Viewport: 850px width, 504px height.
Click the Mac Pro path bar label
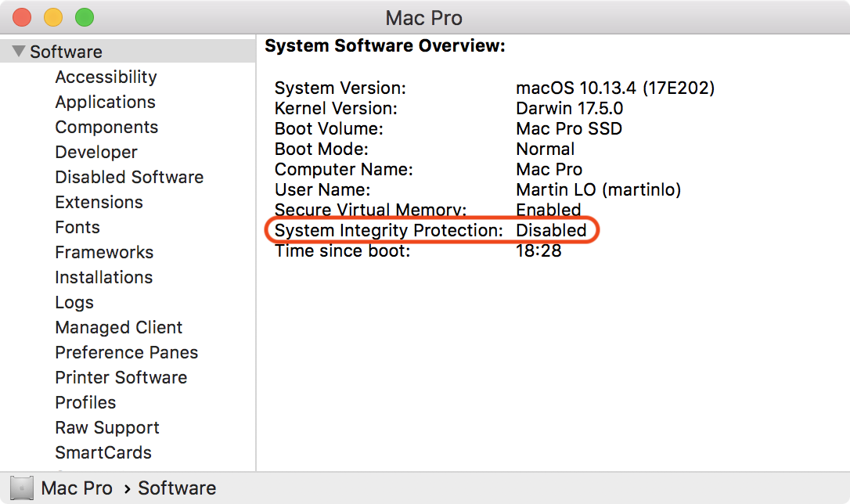[x=77, y=488]
